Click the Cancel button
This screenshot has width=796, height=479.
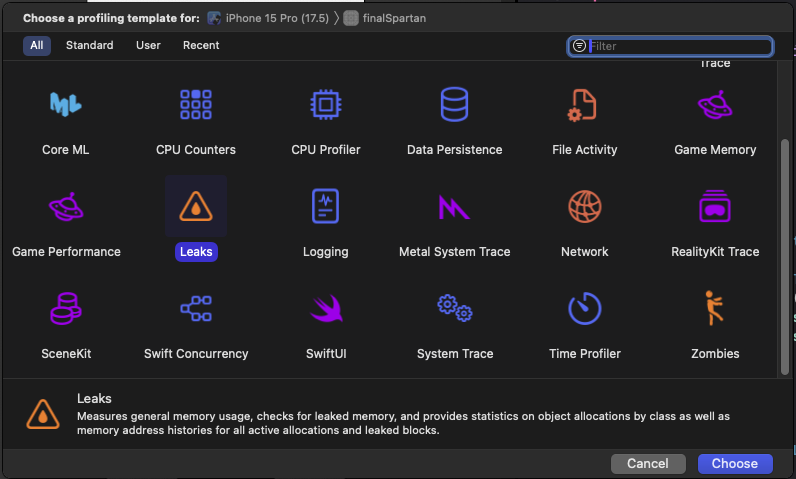tap(648, 463)
